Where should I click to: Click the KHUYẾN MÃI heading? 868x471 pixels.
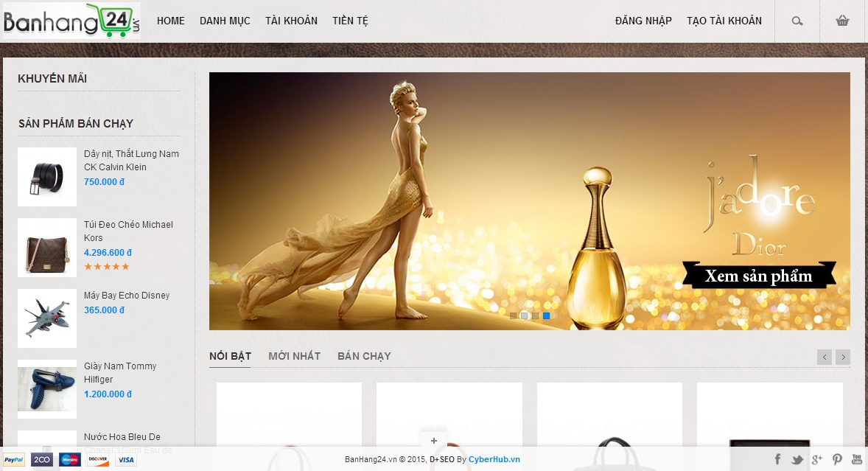point(52,79)
